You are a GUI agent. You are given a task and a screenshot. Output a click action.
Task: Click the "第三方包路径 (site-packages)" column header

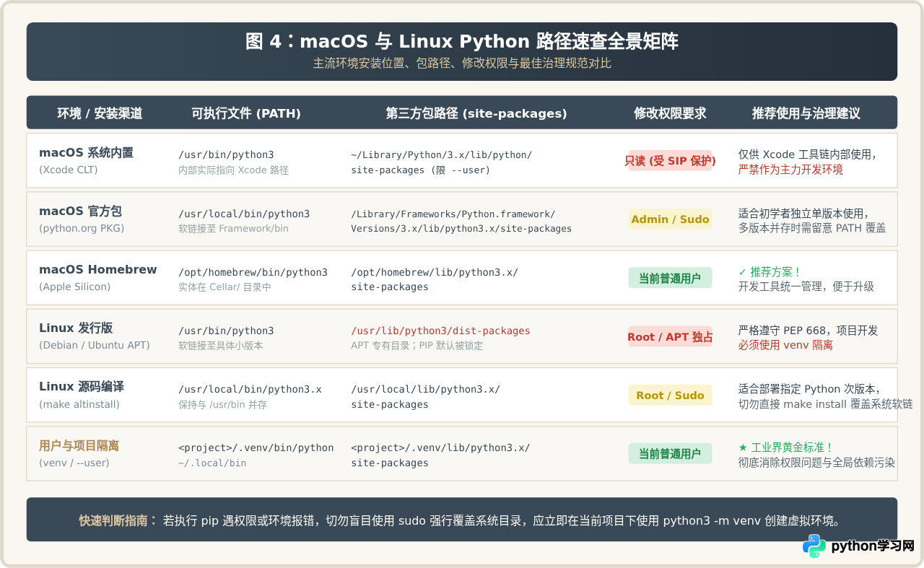click(x=476, y=113)
